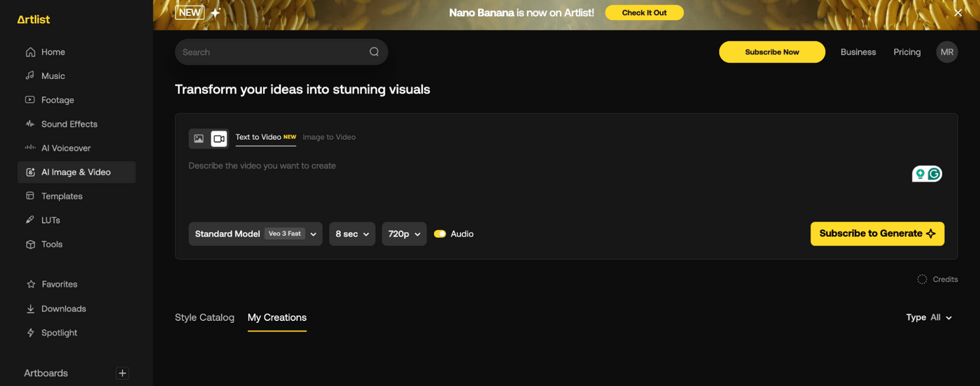Switch to image generation mode icon
Image resolution: width=980 pixels, height=386 pixels.
[199, 138]
